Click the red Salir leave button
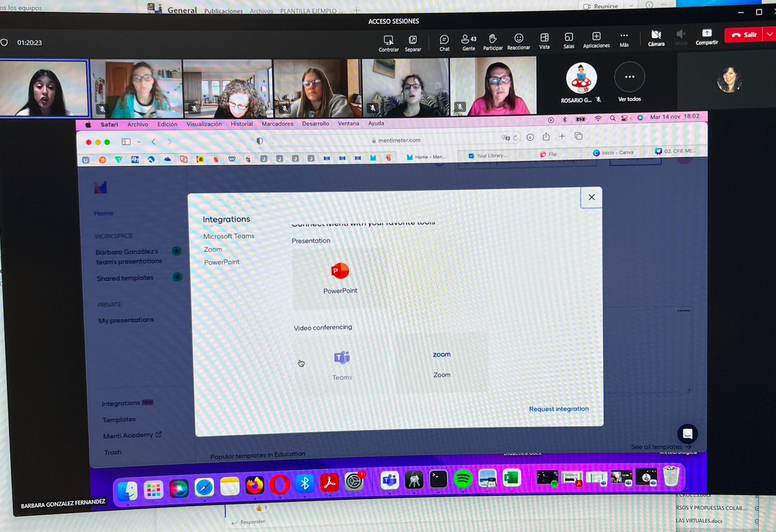776x532 pixels. click(744, 35)
